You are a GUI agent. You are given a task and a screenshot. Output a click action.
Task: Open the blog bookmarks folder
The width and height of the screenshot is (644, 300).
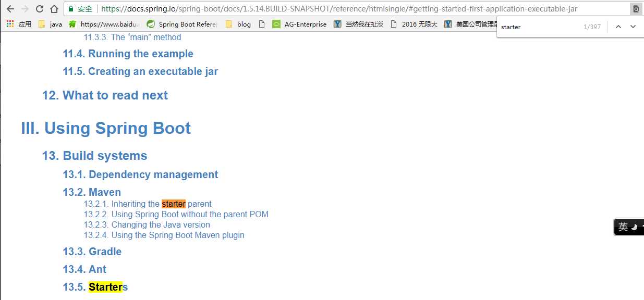[x=238, y=24]
